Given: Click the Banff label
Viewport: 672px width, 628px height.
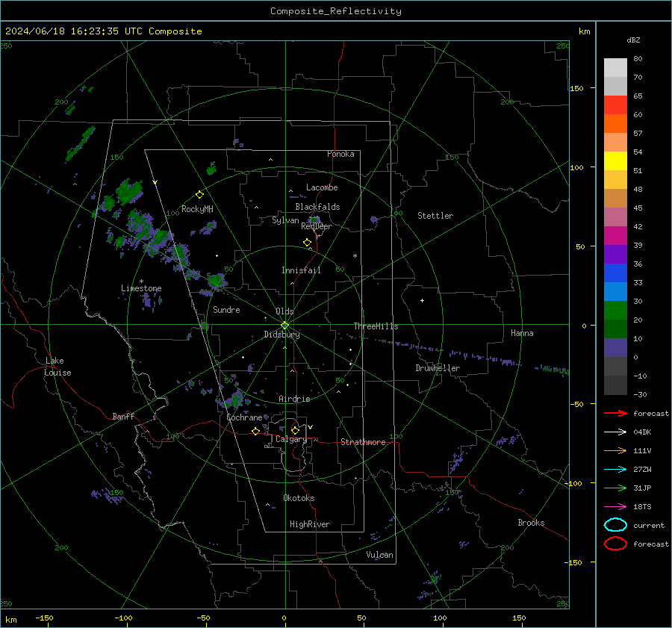Looking at the screenshot, I should (123, 416).
